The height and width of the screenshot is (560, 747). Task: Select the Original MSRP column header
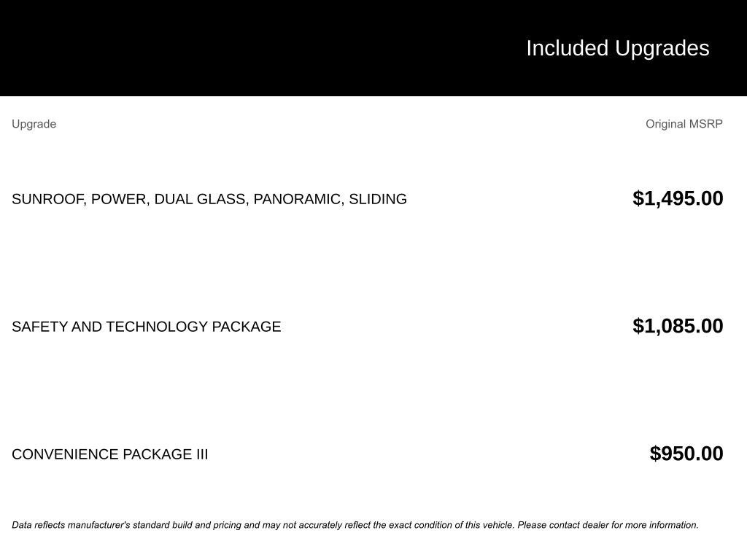[684, 124]
